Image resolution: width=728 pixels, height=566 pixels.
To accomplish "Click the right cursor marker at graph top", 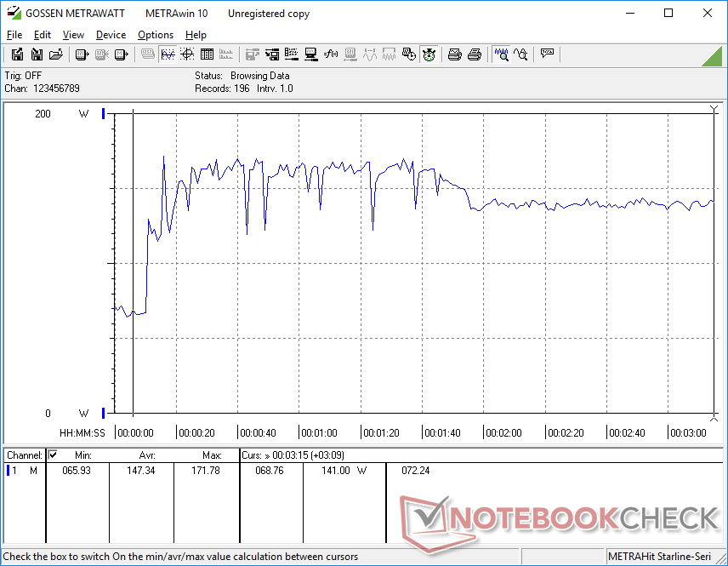I will coord(714,110).
